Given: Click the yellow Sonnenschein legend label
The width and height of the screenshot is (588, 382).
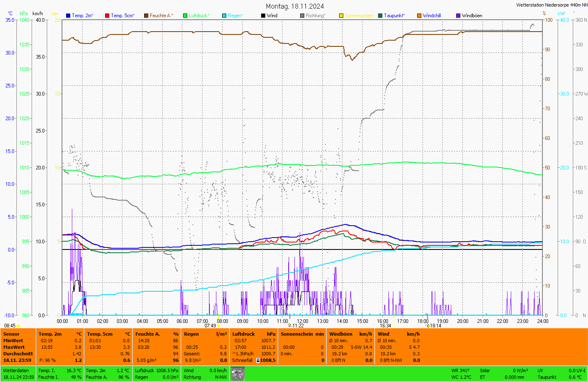Looking at the screenshot, I should pyautogui.click(x=358, y=16).
